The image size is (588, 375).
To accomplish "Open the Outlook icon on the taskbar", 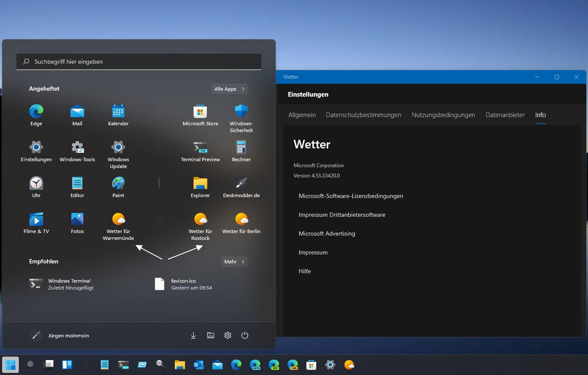I will tap(199, 365).
